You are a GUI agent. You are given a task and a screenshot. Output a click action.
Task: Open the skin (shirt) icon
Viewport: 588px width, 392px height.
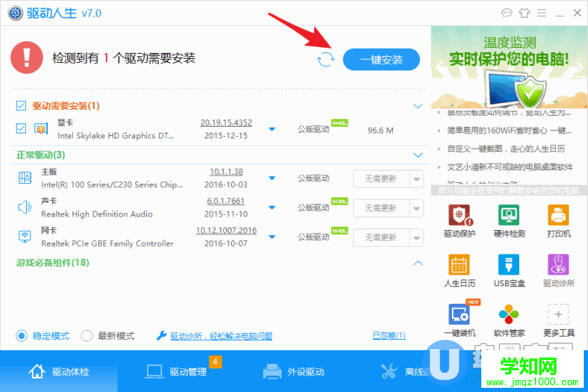[x=524, y=13]
